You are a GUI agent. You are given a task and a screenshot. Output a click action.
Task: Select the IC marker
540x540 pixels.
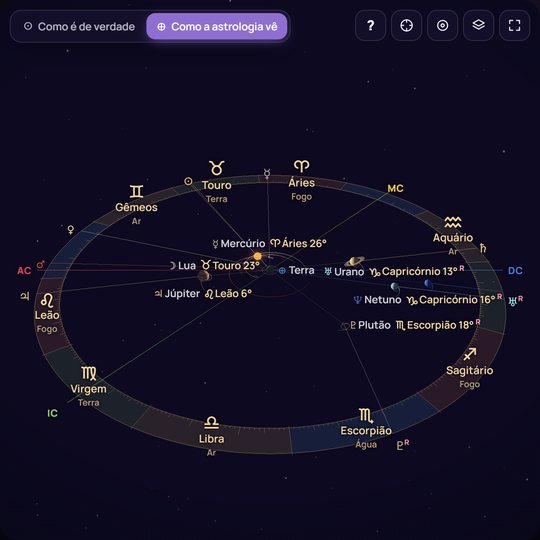pos(52,413)
